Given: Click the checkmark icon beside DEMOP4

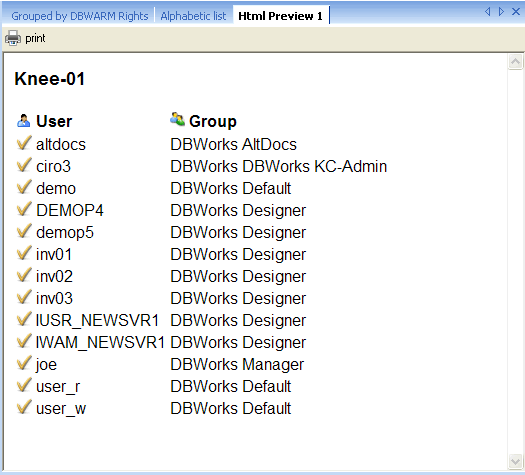Looking at the screenshot, I should [24, 209].
